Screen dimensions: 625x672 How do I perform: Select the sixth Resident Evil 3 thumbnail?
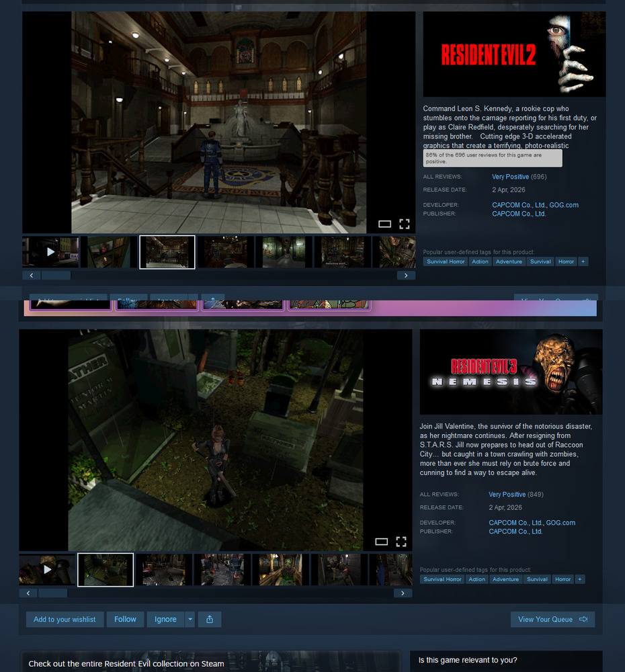339,570
